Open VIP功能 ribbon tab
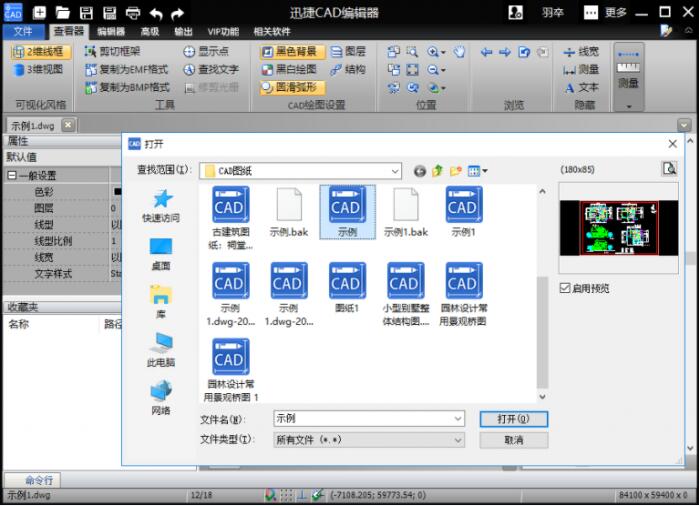The image size is (699, 506). click(x=223, y=32)
